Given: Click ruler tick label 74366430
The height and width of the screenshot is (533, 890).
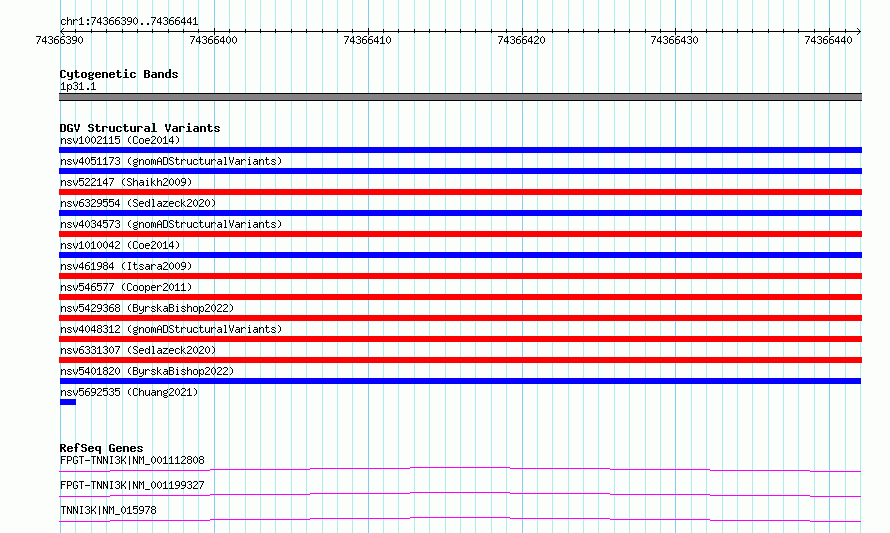Looking at the screenshot, I should pyautogui.click(x=674, y=40).
